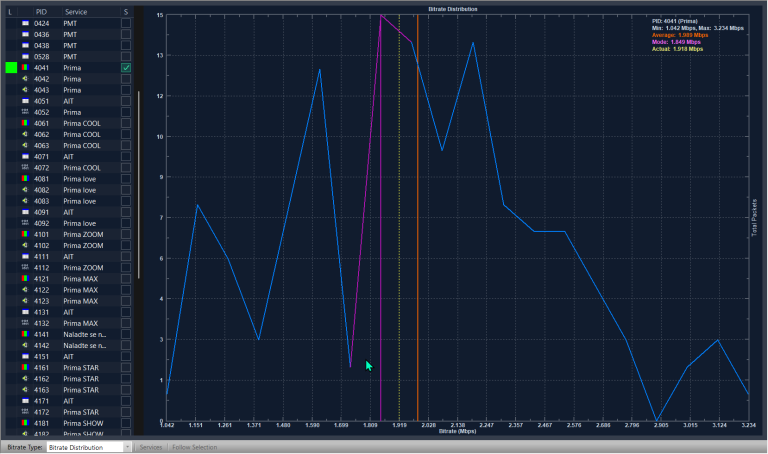Image resolution: width=768 pixels, height=454 pixels.
Task: Check the checkbox for PID 0424 PMT
Action: pos(126,24)
